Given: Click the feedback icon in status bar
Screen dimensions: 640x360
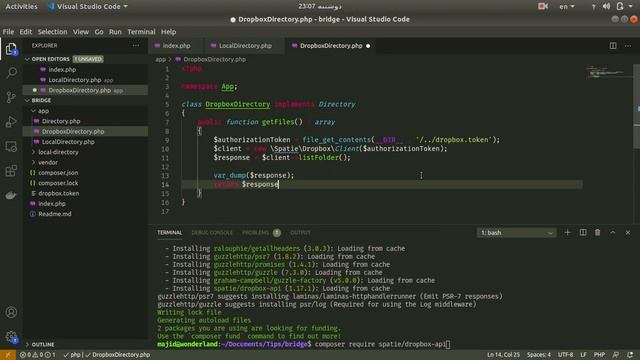Looking at the screenshot, I should click(x=616, y=355).
